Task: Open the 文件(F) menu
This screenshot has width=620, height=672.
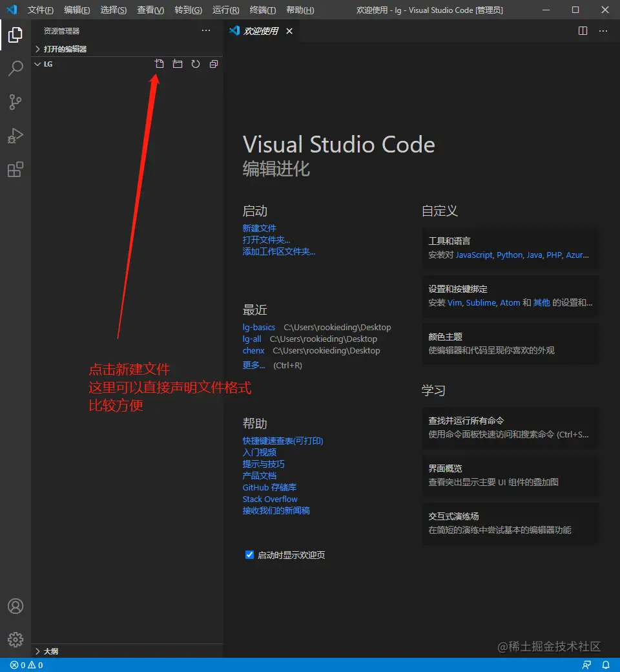Action: (x=41, y=10)
